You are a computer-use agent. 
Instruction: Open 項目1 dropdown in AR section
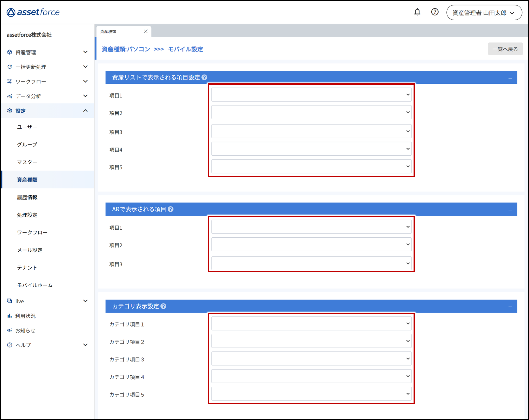311,227
